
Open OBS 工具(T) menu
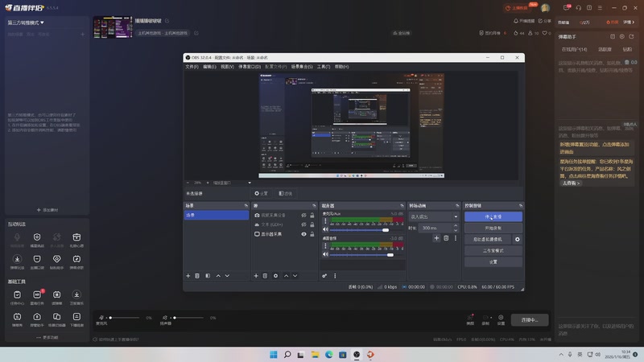click(x=324, y=67)
